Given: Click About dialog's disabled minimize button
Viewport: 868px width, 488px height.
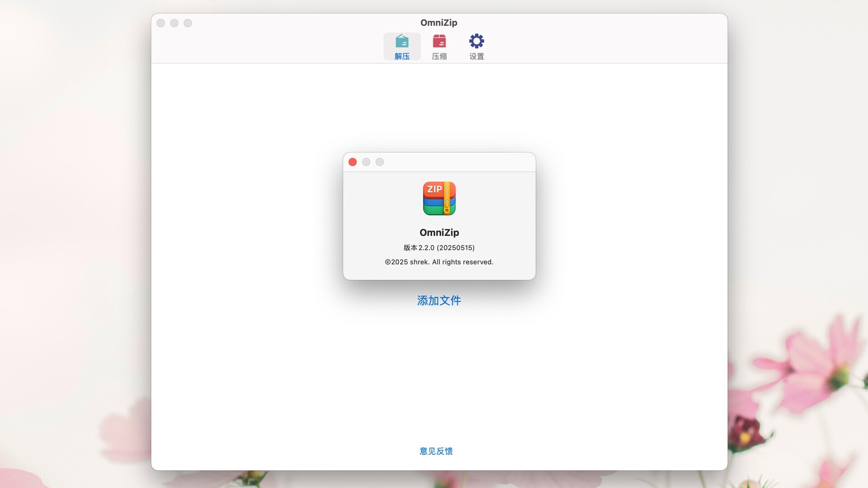Looking at the screenshot, I should click(366, 162).
